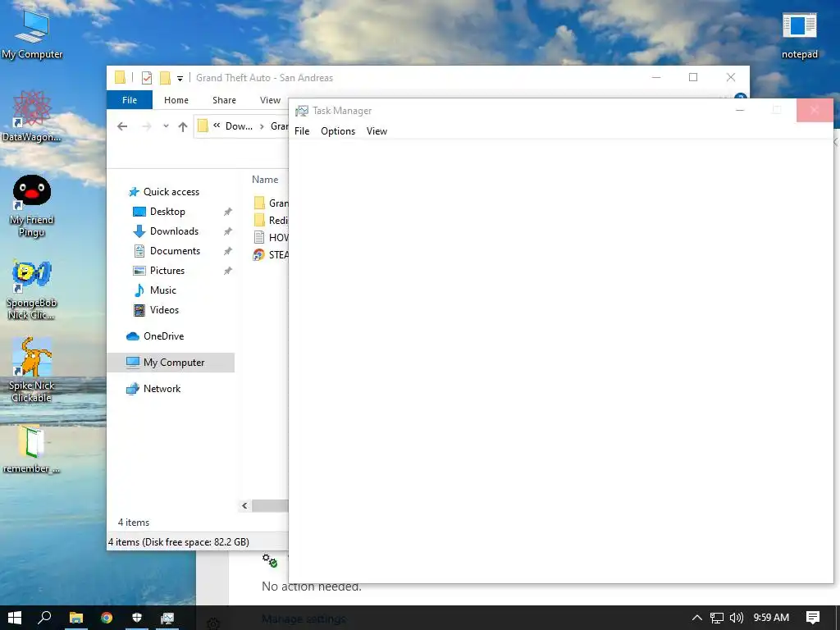This screenshot has height=630, width=840.
Task: Switch to Task Manager taskbar icon
Action: [x=167, y=618]
